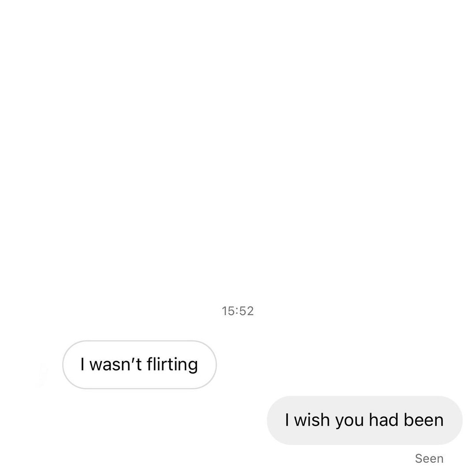Tap the word "been" in the gray bubble
This screenshot has height=476, width=476.
coord(424,420)
